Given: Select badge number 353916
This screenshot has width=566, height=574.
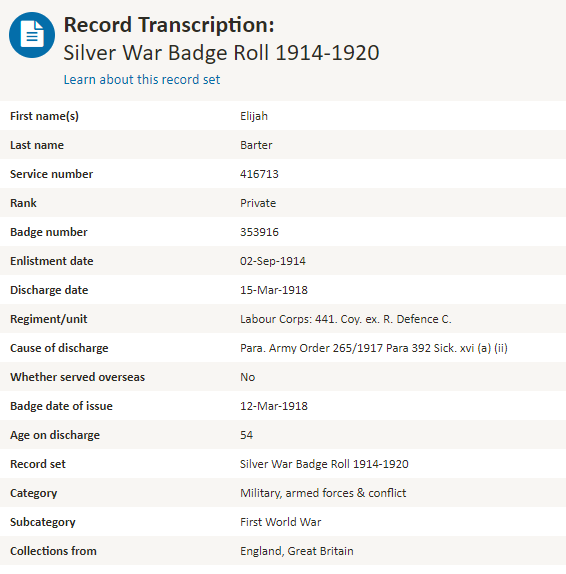Looking at the screenshot, I should click(259, 232).
